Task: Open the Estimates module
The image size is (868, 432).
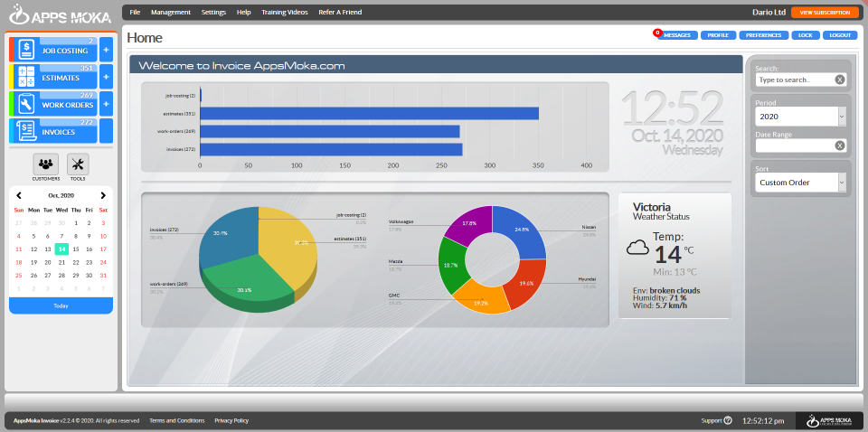Action: 53,77
